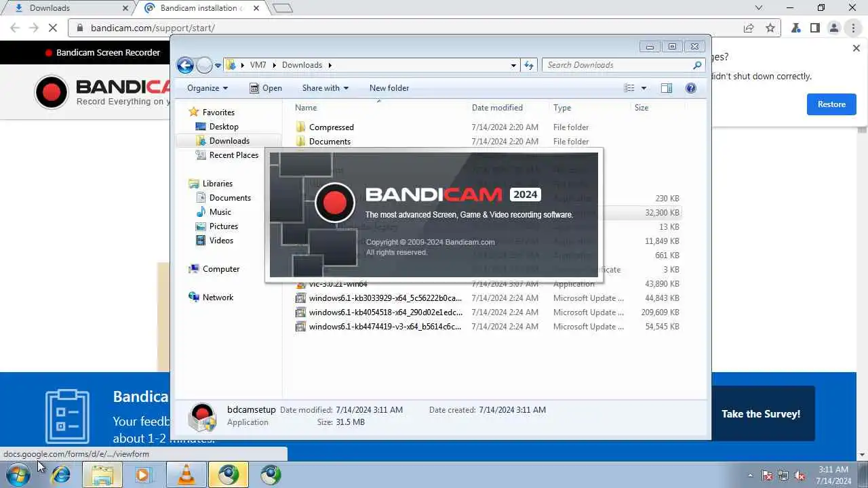Screen dimensions: 868x488
Task: Click the network icon in system tray
Action: coord(783,475)
